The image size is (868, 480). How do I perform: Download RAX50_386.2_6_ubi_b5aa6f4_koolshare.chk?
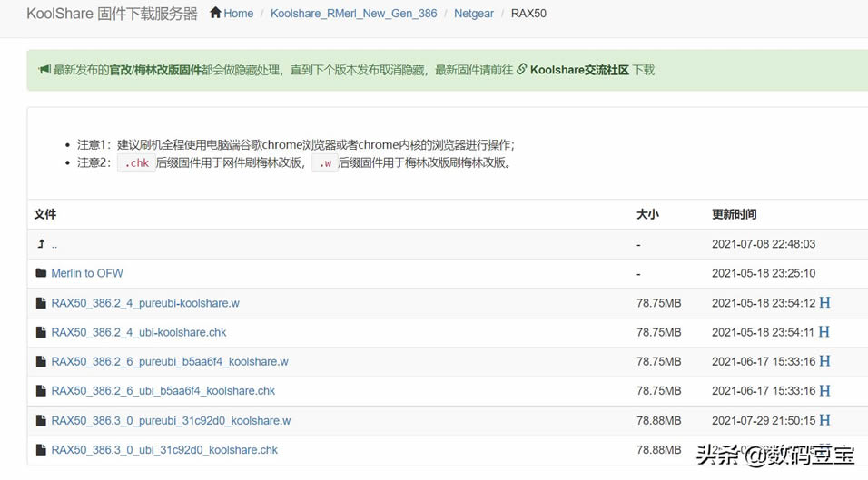[163, 391]
